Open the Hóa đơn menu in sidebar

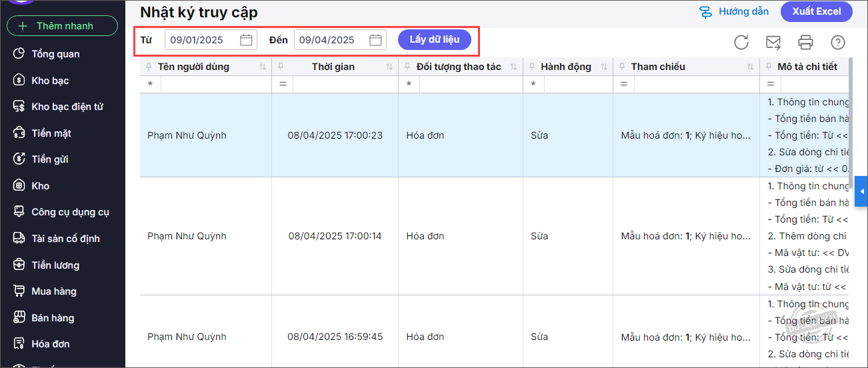(51, 344)
